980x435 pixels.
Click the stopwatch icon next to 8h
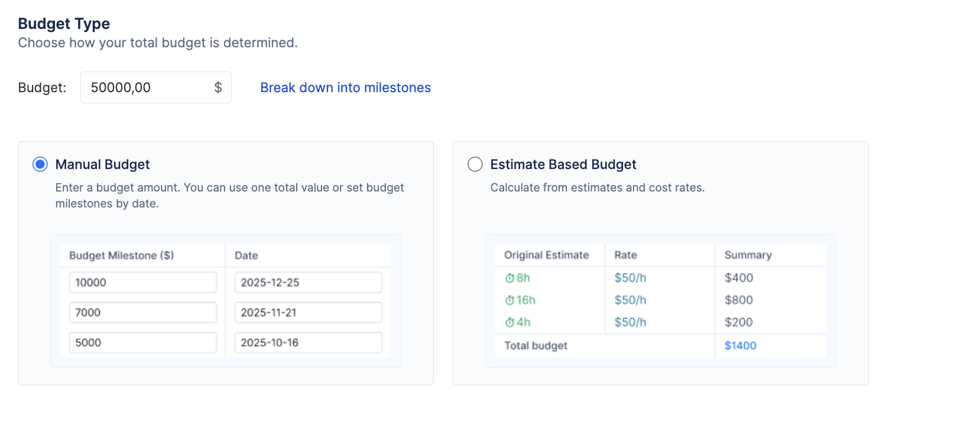[x=509, y=278]
